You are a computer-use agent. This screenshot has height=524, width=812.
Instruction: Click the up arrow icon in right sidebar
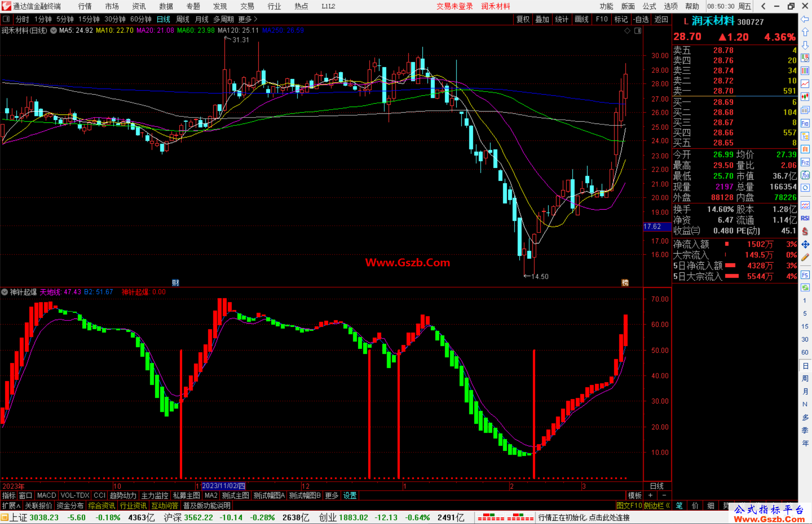(x=805, y=32)
